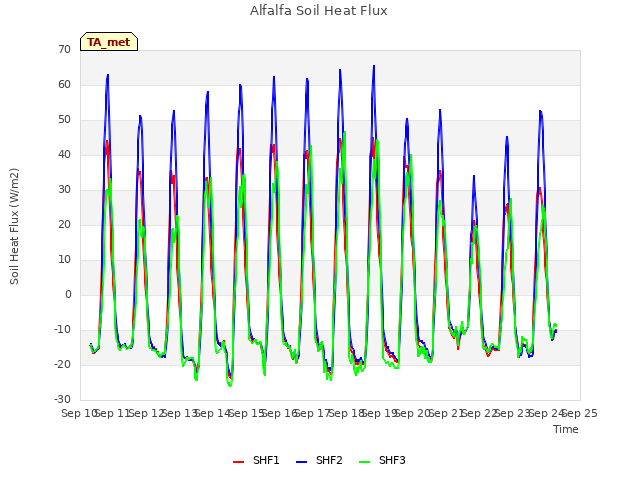The height and width of the screenshot is (480, 640).
Task: Click the y-axis tick value 50
Action: pyautogui.click(x=64, y=120)
